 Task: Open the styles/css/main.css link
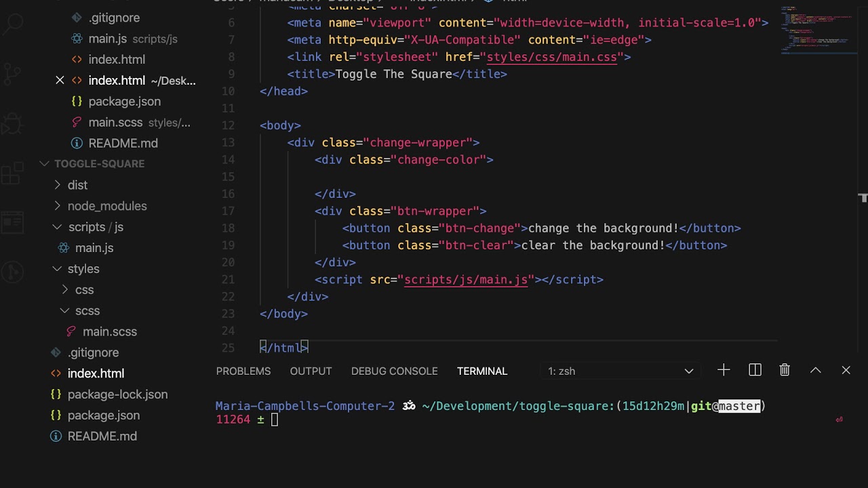point(552,57)
